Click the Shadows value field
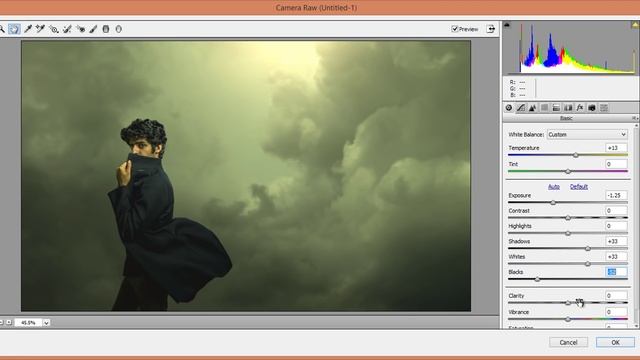Image resolution: width=640 pixels, height=360 pixels. [616, 241]
